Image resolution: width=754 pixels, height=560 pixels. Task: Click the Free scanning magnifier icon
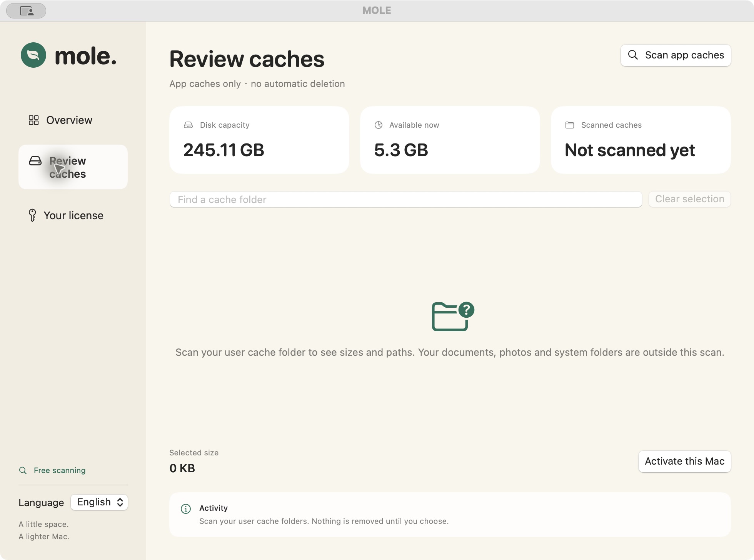(x=23, y=470)
